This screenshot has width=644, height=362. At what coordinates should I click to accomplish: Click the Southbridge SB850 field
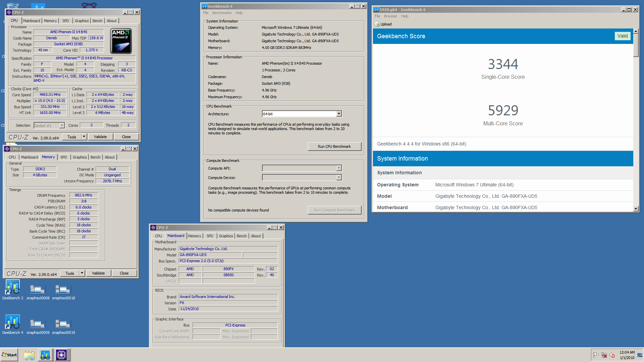coord(228,275)
